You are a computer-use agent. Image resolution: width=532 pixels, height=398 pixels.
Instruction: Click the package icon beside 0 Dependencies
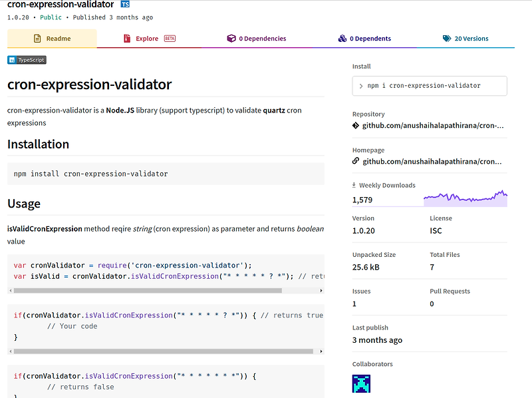tap(231, 39)
